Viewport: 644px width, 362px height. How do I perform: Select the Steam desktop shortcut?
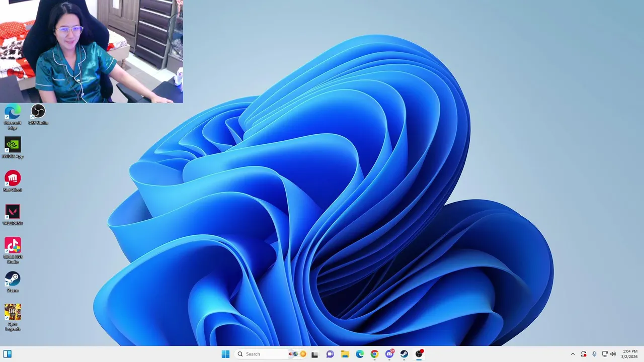coord(13,282)
